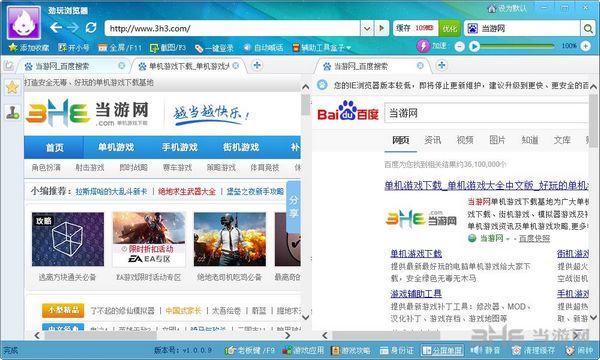600x360 pixels.
Task: Click the speed play button
Action: coord(474,47)
